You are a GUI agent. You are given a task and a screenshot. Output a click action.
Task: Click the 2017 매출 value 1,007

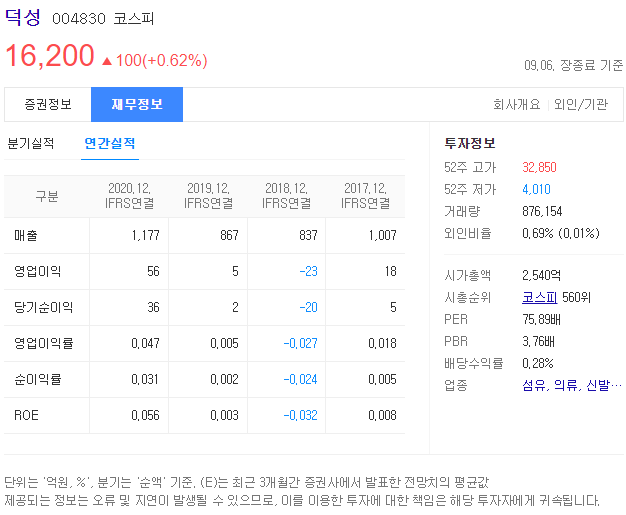pyautogui.click(x=382, y=236)
